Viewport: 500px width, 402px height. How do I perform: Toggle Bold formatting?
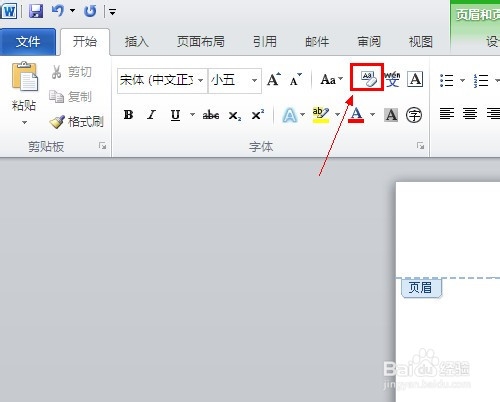128,115
